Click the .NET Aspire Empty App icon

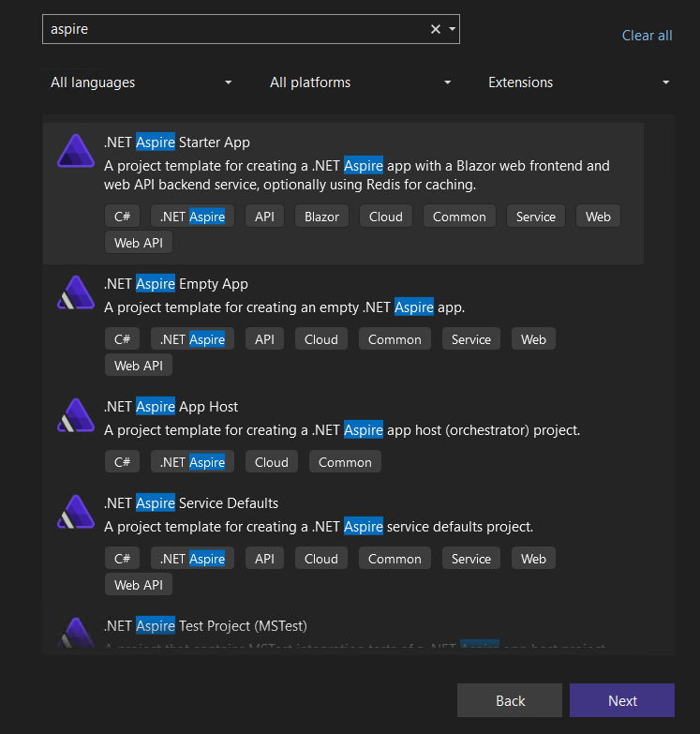(76, 292)
